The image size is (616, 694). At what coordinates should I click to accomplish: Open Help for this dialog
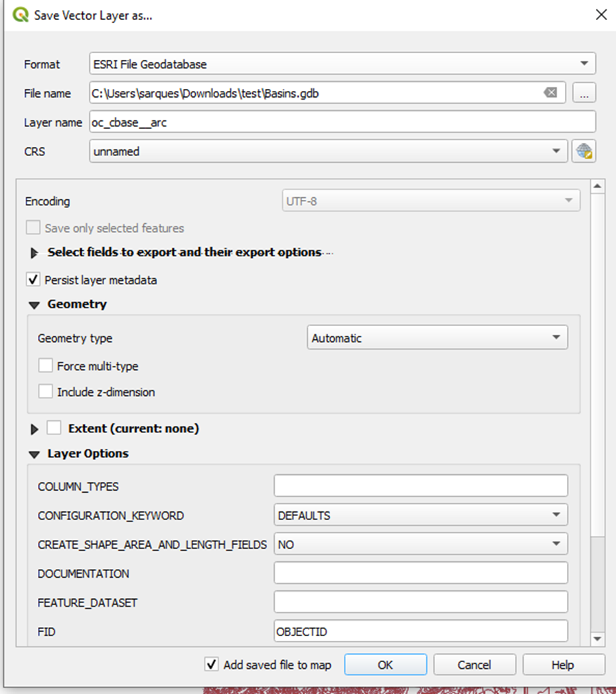click(564, 664)
